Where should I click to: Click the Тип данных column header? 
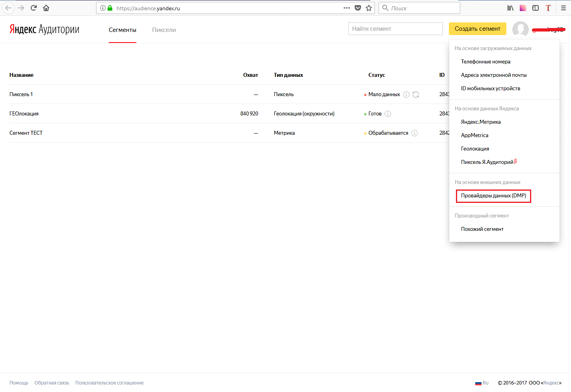(x=288, y=75)
